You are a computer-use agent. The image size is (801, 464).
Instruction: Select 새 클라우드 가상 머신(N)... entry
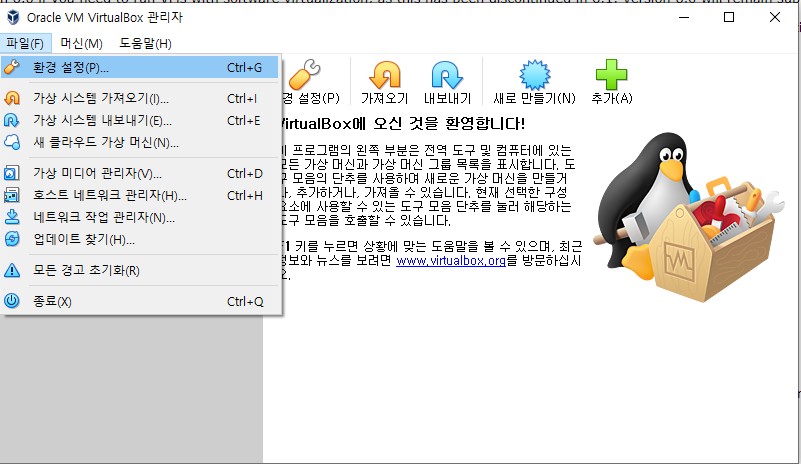pyautogui.click(x=139, y=143)
